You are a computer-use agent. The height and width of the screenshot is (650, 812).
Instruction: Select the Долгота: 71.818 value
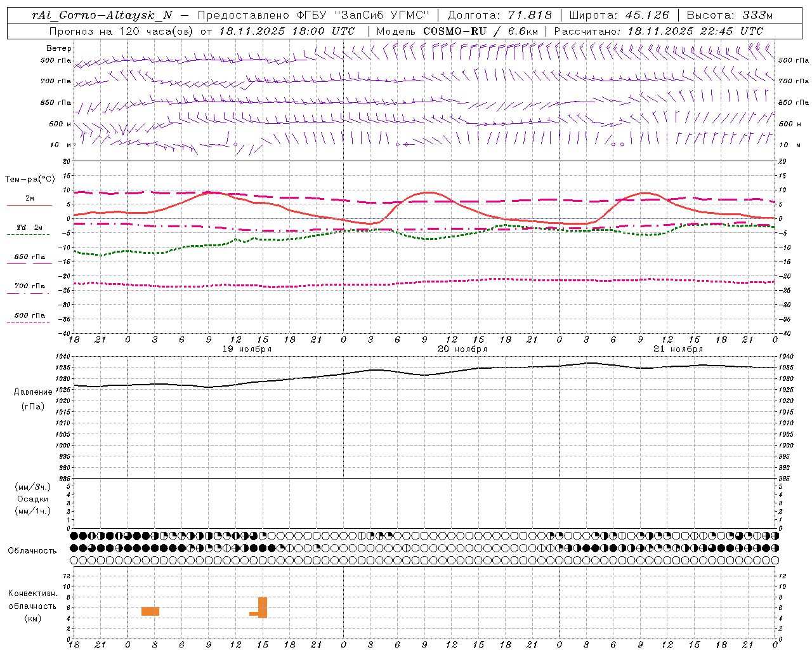click(x=500, y=15)
